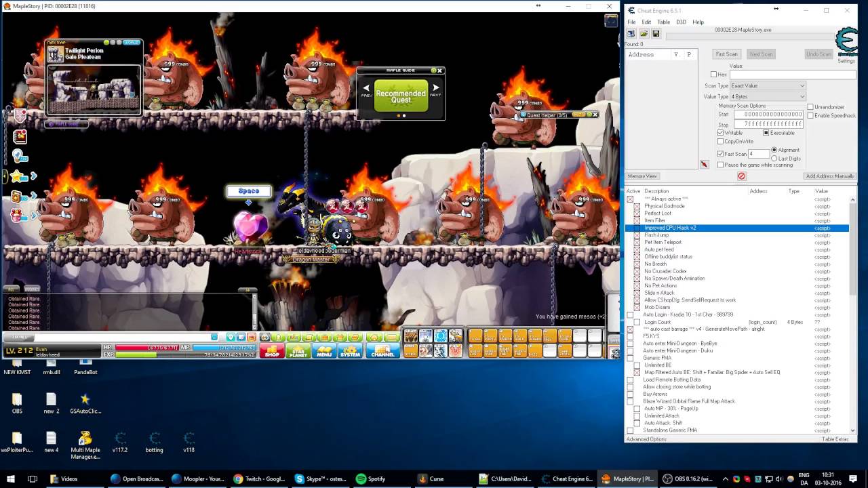
Task: Toggle the Mob Disarm active box
Action: [x=637, y=307]
